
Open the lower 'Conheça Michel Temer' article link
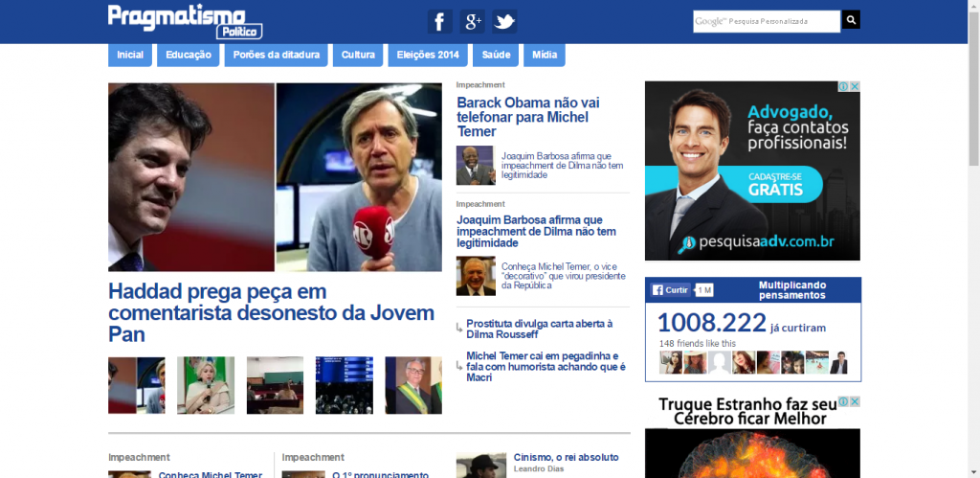tap(210, 475)
